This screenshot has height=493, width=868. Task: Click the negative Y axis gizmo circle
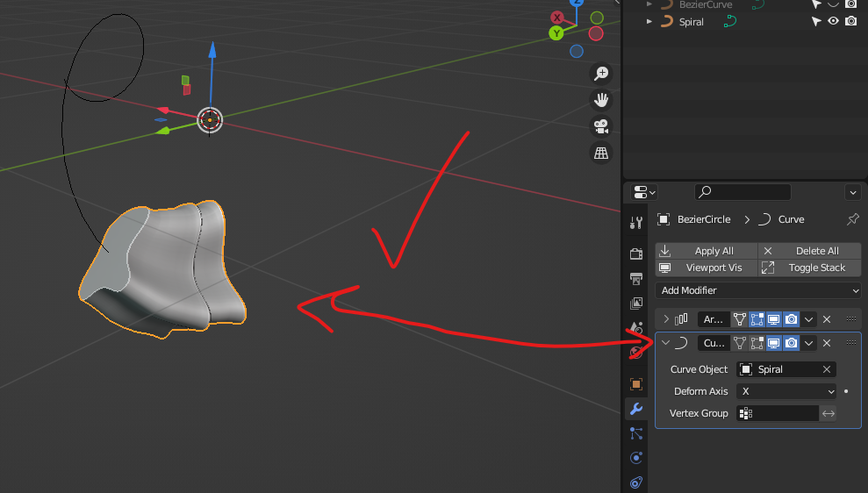pos(597,18)
